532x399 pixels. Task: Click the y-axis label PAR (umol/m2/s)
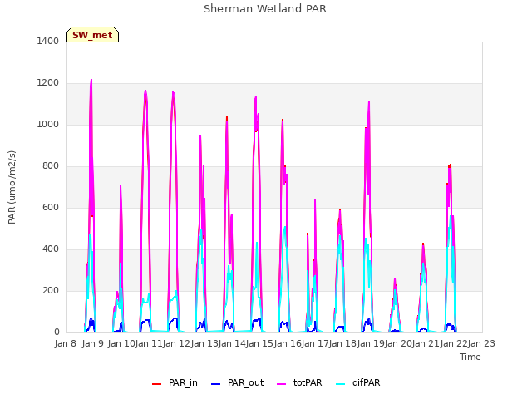(12, 187)
